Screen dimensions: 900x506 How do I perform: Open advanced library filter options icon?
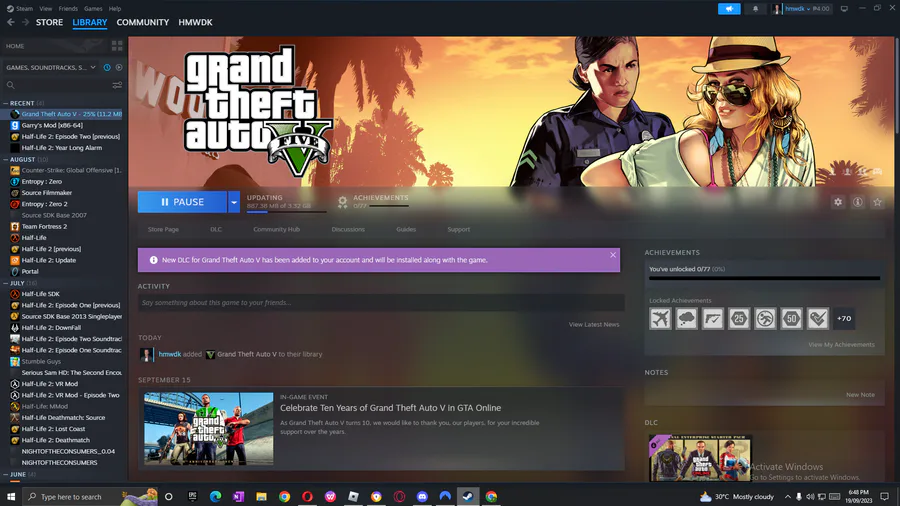point(117,85)
